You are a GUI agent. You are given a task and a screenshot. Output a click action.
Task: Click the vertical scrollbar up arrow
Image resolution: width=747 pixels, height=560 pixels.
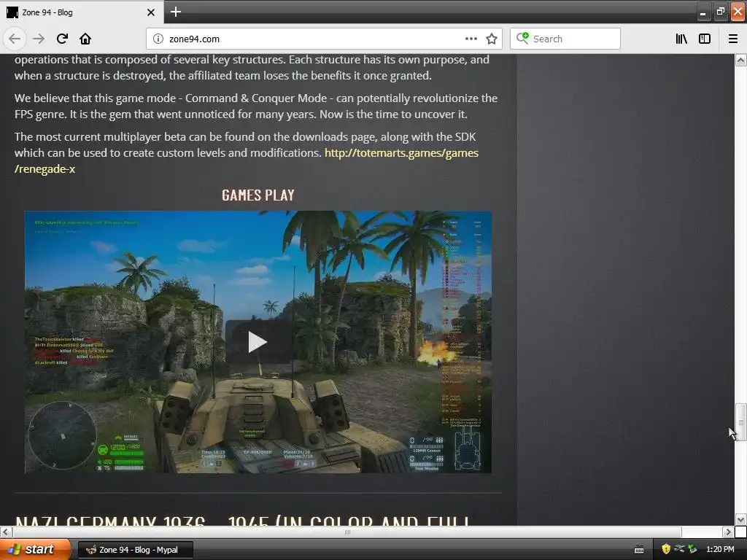(740, 60)
